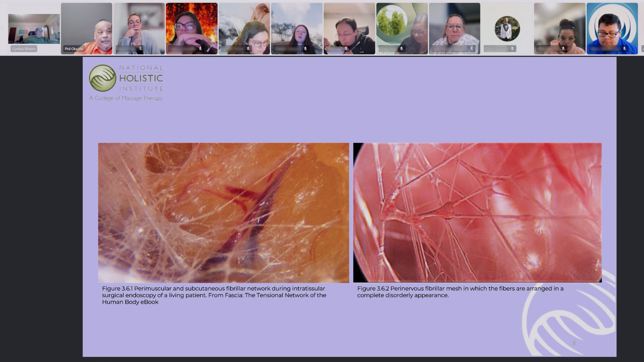Click the slide page number 8
The image size is (644, 362).
[x=574, y=343]
